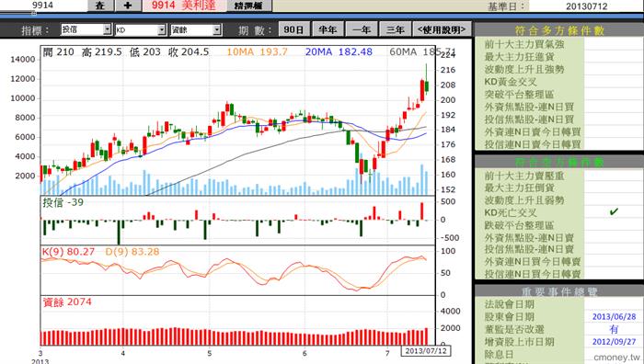The height and width of the screenshot is (364, 644).
Task: Open the 投信 indicator dropdown
Action: [86, 29]
